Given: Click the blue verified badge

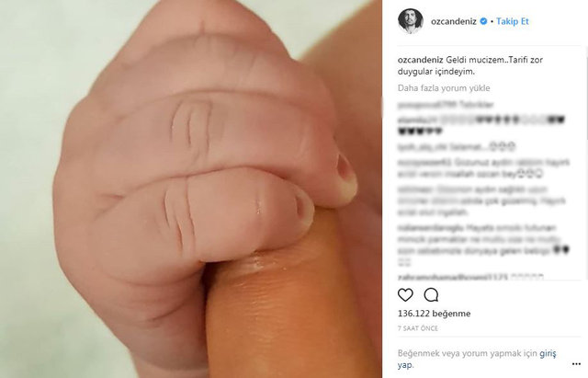Looking at the screenshot, I should (x=483, y=21).
